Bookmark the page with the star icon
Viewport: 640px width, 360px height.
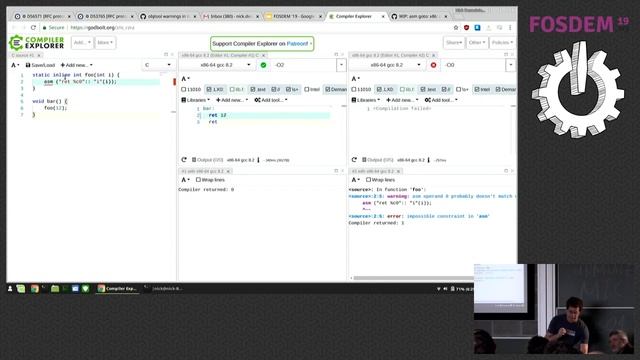click(x=456, y=27)
